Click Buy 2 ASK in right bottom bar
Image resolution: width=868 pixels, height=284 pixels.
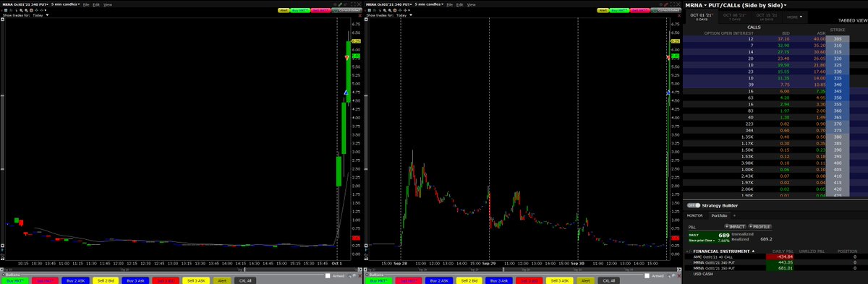click(439, 280)
